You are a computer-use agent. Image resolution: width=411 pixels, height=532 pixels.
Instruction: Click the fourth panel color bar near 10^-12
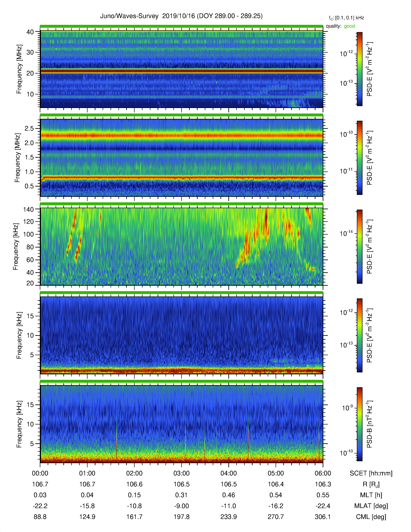tap(359, 313)
